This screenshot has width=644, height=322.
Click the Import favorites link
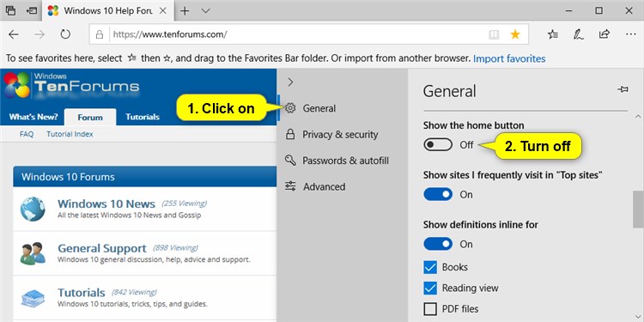[x=509, y=58]
